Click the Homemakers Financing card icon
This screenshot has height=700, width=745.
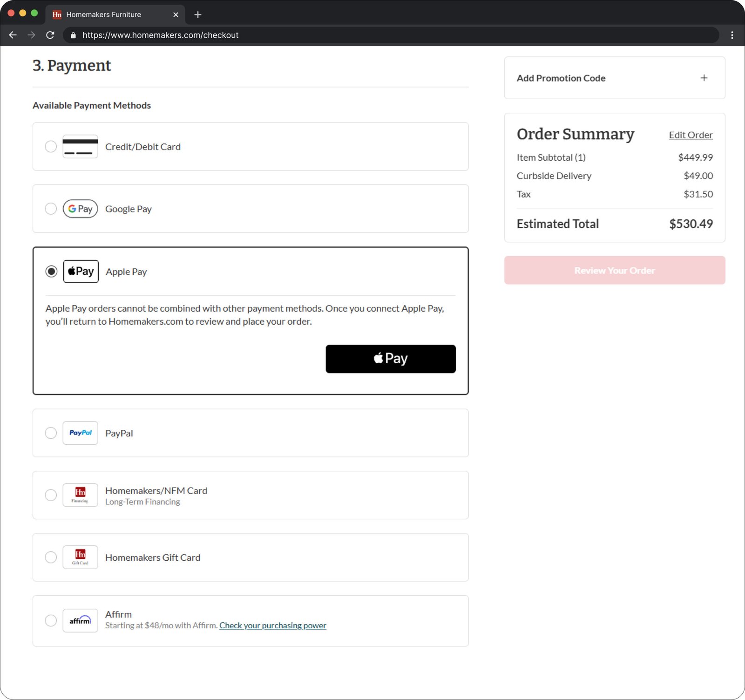point(80,495)
